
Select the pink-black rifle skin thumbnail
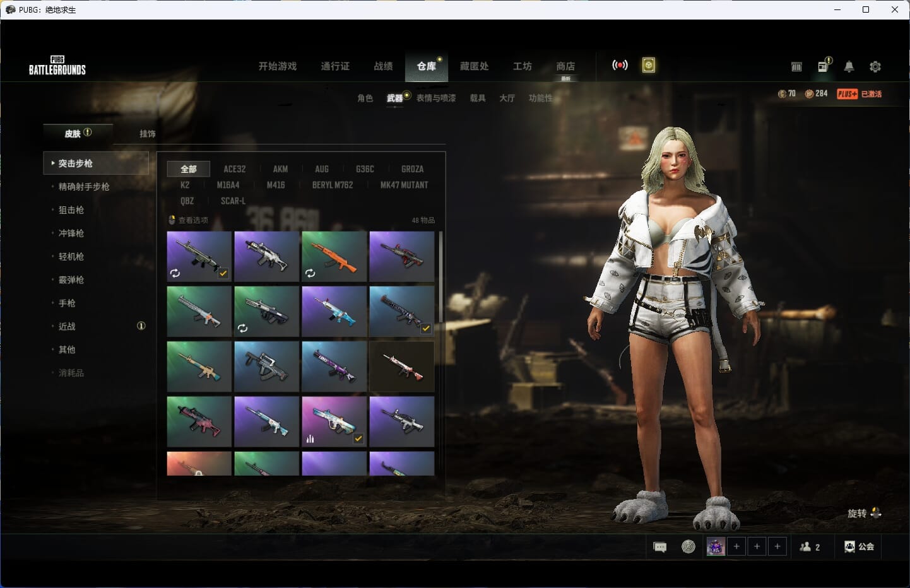pyautogui.click(x=199, y=421)
